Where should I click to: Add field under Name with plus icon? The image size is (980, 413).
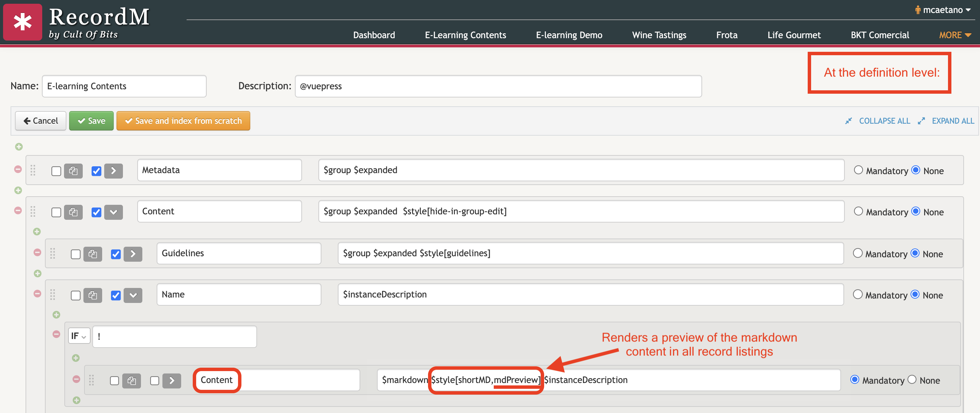(56, 315)
